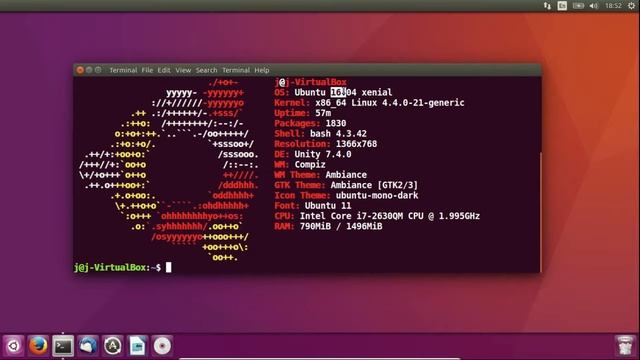
Task: Click RAM value "790MiB / 1496MiB"
Action: [341, 226]
